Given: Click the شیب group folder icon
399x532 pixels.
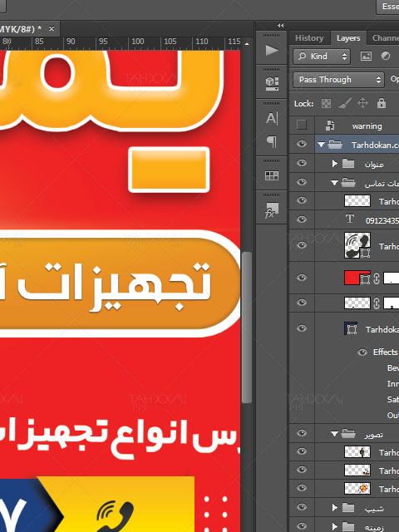Looking at the screenshot, I should click(x=348, y=508).
